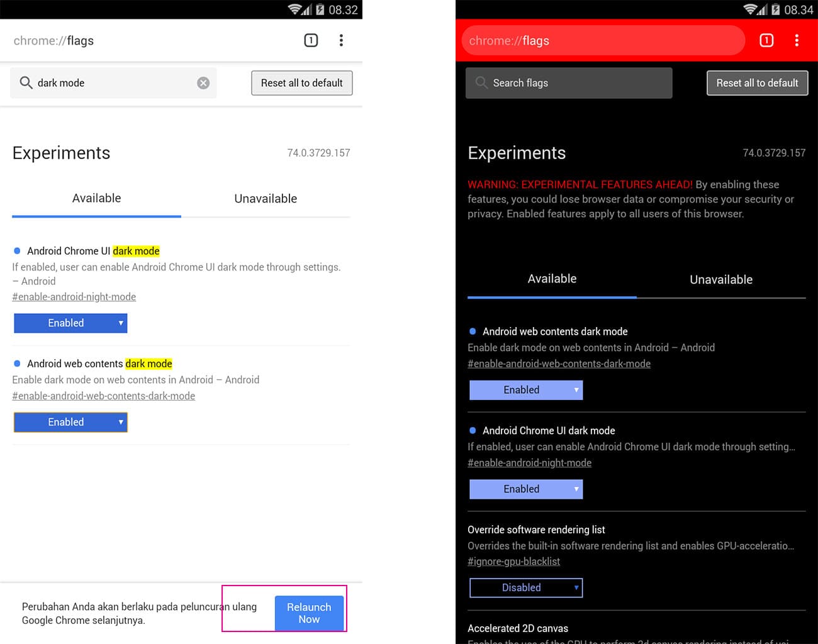Expand Enabled dropdown for web contents dark mode, light page
The height and width of the screenshot is (644, 818).
[70, 422]
